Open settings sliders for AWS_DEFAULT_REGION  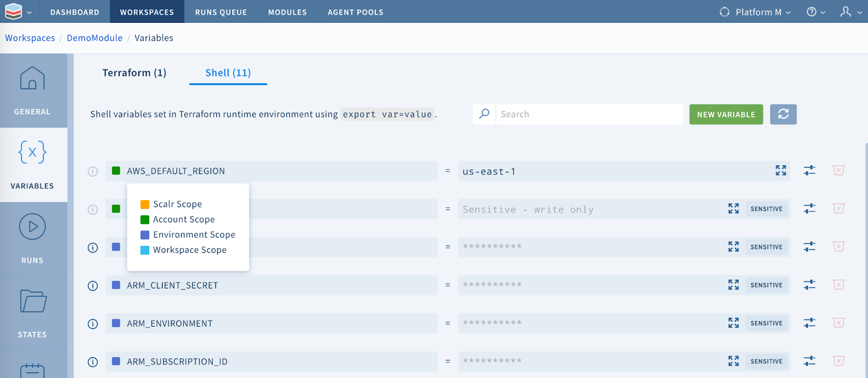tap(809, 170)
